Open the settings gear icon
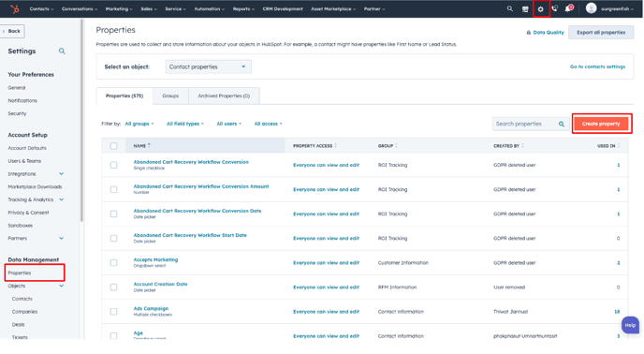 (540, 9)
